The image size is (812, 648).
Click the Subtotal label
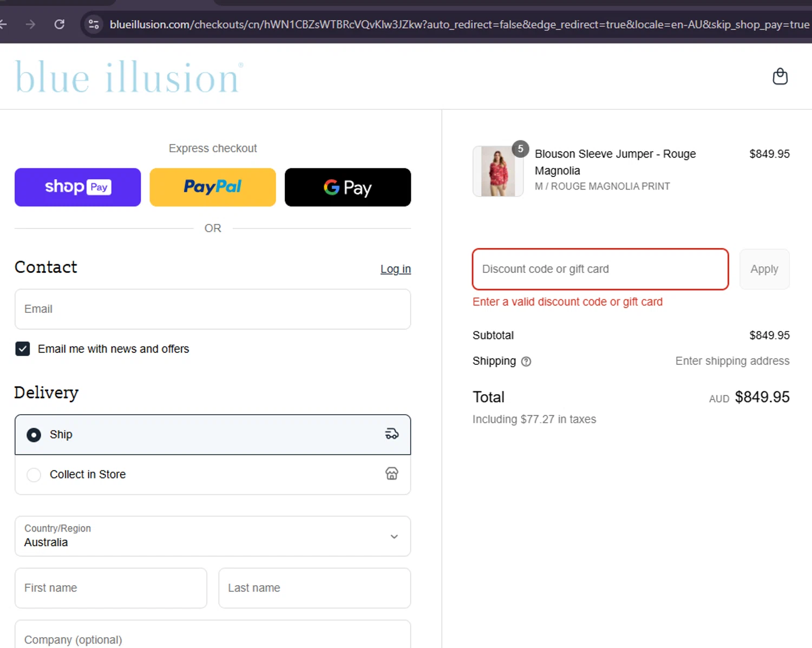tap(493, 335)
